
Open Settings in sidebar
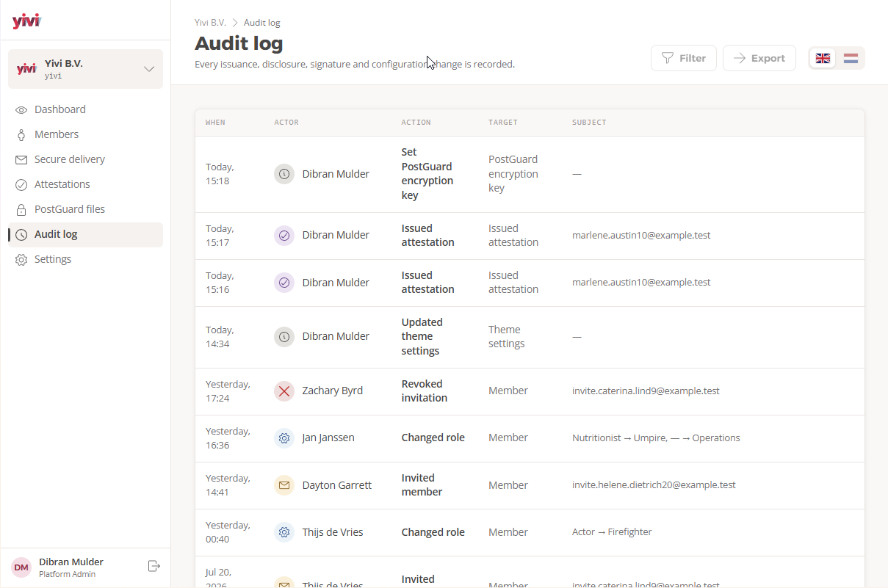85,259
